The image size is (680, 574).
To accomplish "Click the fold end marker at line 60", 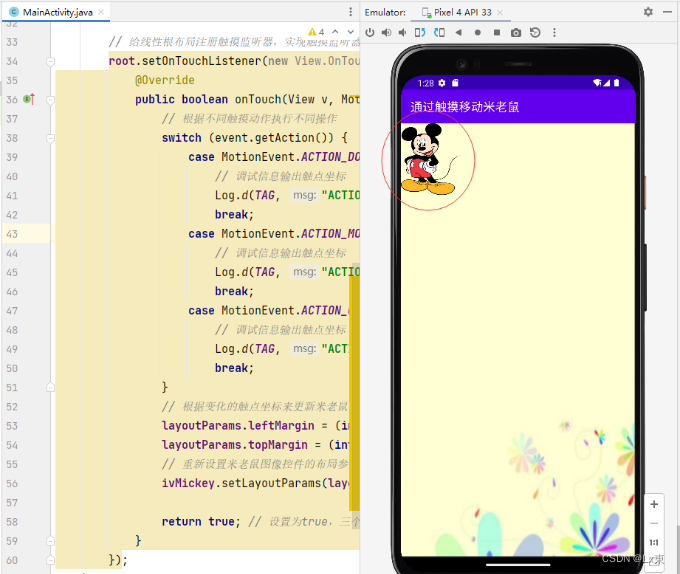I will point(50,560).
